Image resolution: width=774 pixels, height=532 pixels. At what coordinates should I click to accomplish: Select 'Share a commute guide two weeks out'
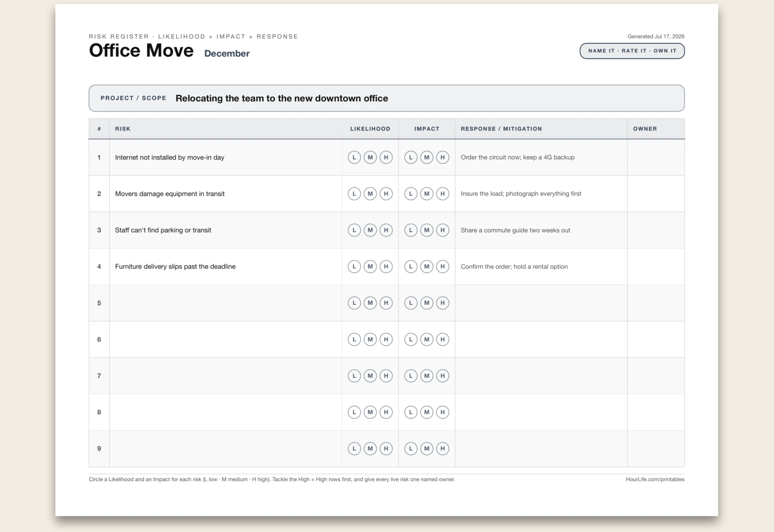click(515, 230)
